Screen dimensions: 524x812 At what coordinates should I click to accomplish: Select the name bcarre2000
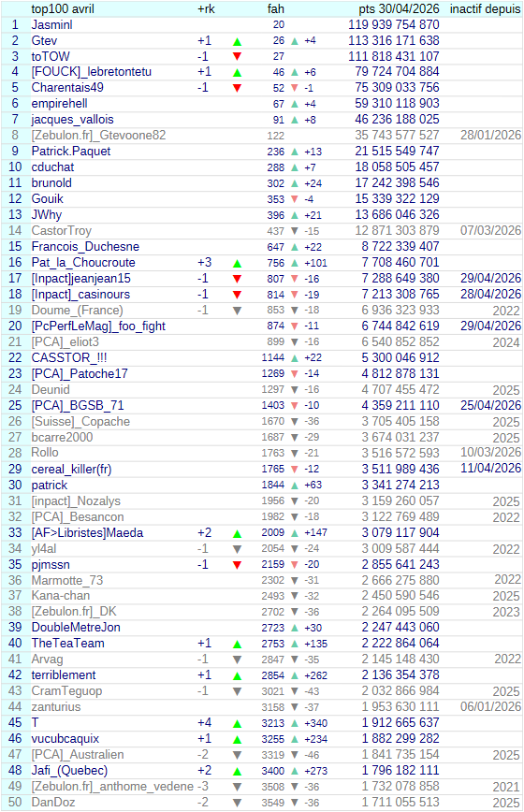pyautogui.click(x=62, y=438)
